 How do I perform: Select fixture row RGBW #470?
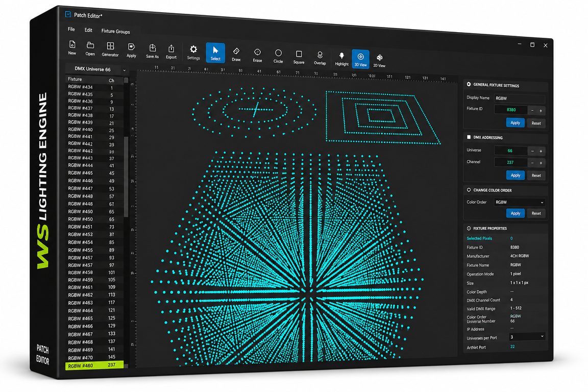(x=94, y=357)
